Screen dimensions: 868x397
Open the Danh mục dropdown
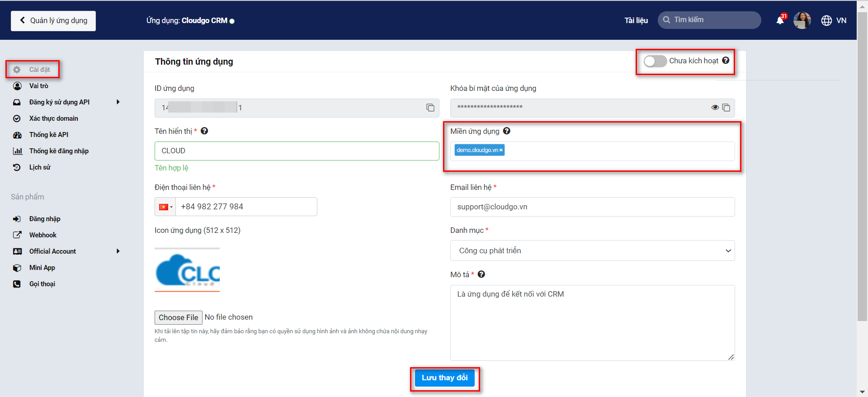coord(592,250)
